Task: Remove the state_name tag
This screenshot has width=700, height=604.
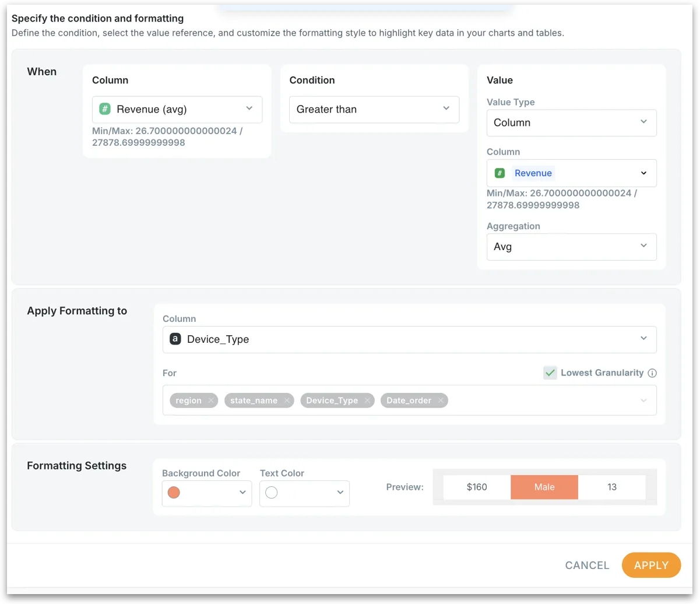Action: (x=287, y=401)
